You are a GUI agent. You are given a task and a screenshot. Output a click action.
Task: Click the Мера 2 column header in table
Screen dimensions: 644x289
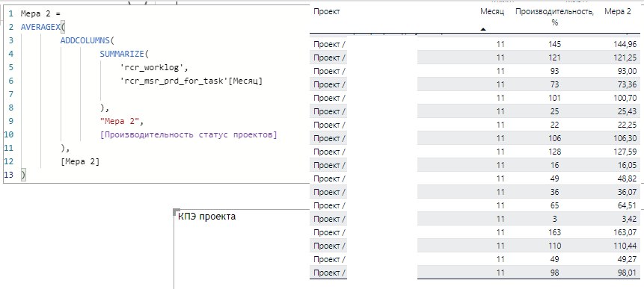617,12
